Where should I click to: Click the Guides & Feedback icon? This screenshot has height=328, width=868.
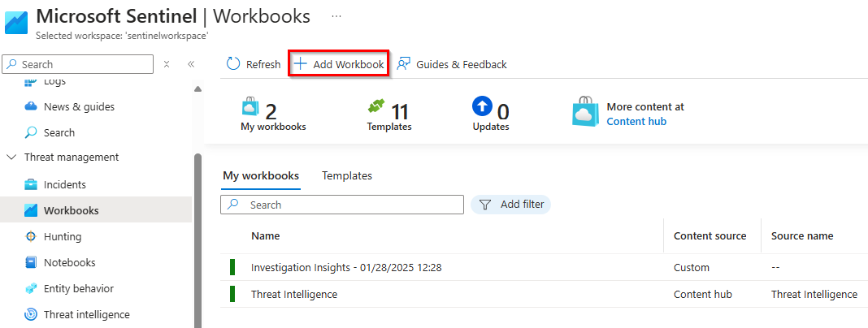(x=404, y=64)
